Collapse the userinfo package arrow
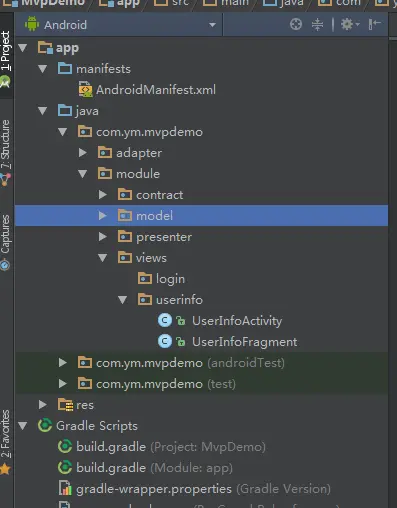Viewport: 397px width, 508px height. (x=123, y=300)
